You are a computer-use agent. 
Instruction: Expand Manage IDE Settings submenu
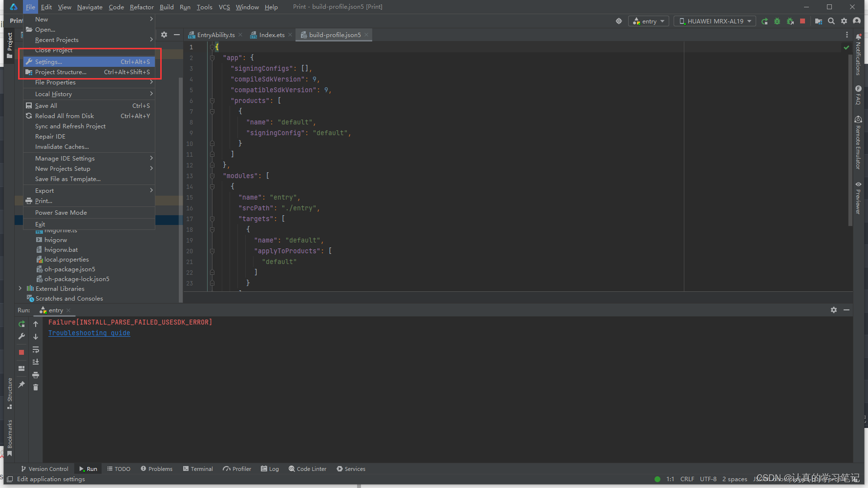[89, 159]
